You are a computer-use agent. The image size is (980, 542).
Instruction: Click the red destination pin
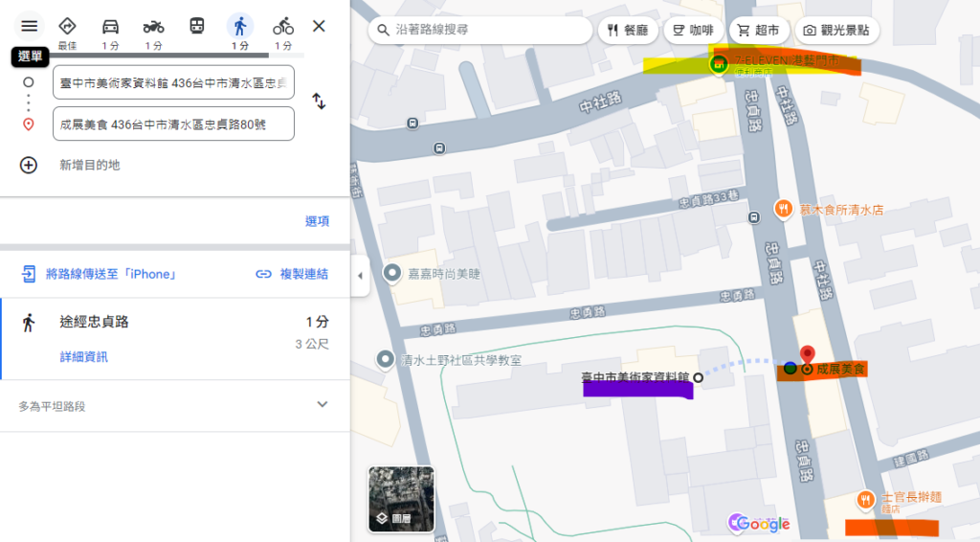coord(807,355)
